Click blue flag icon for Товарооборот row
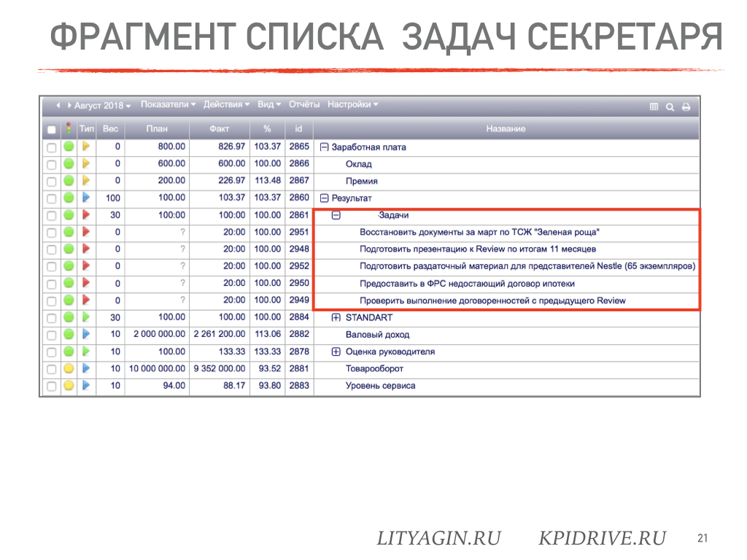This screenshot has width=747, height=560. (x=86, y=368)
